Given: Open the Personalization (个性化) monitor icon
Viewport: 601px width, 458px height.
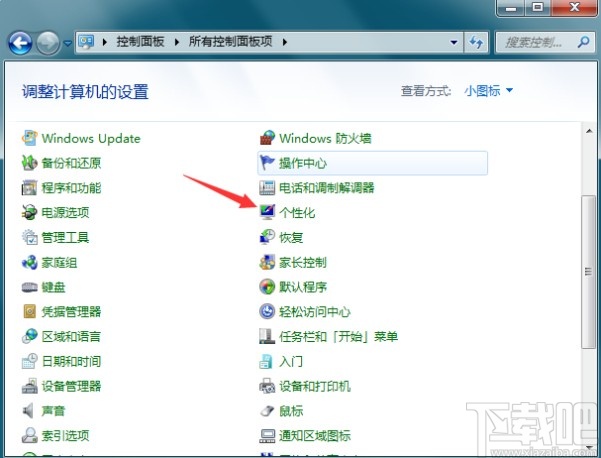Looking at the screenshot, I should pyautogui.click(x=267, y=212).
